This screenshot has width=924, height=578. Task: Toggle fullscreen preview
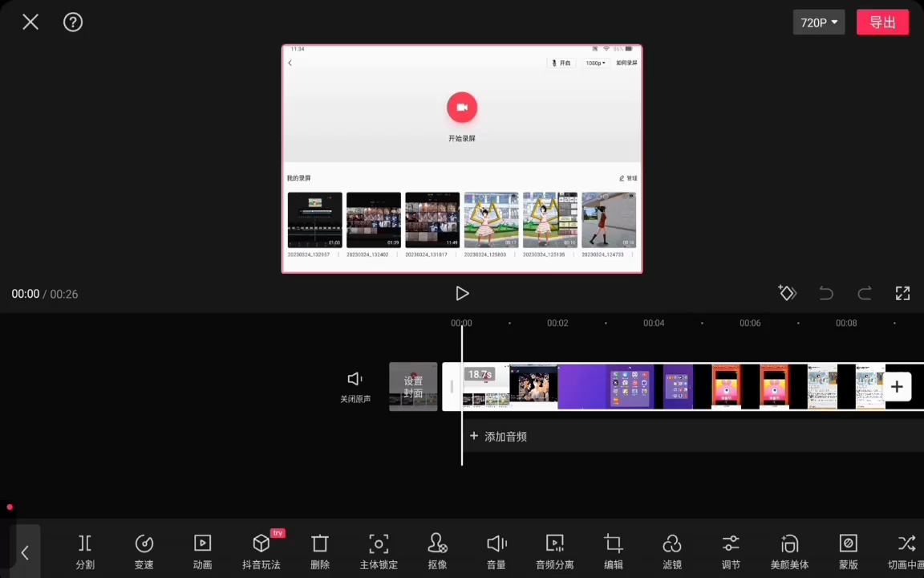click(902, 294)
